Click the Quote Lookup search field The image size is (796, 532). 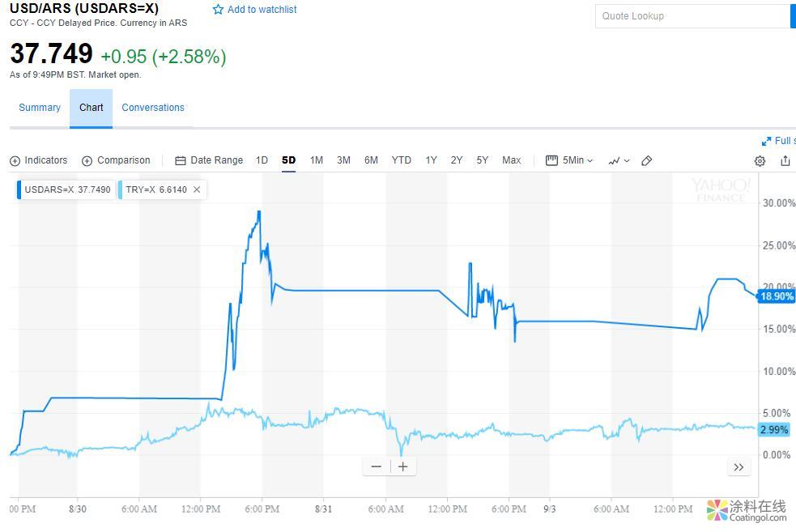[692, 16]
